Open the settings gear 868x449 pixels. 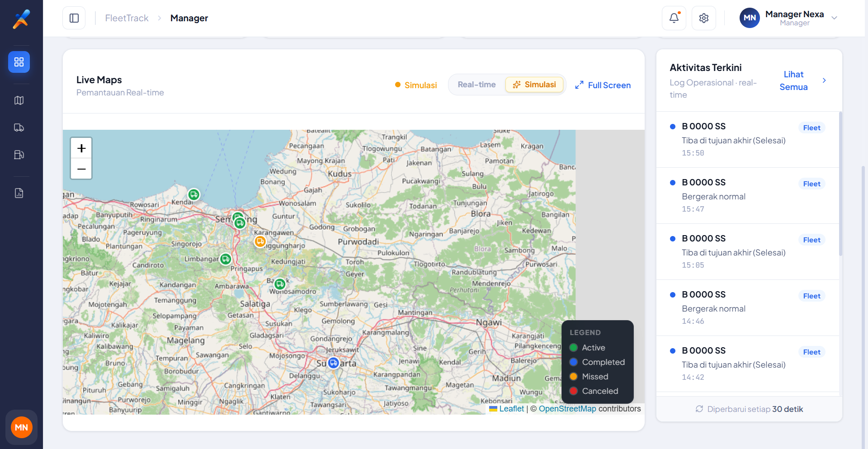(x=704, y=18)
